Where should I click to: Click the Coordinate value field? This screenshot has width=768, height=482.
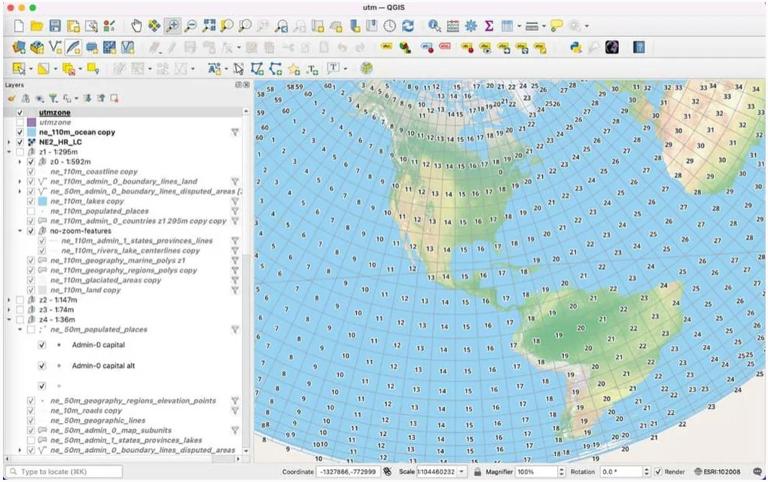point(348,472)
